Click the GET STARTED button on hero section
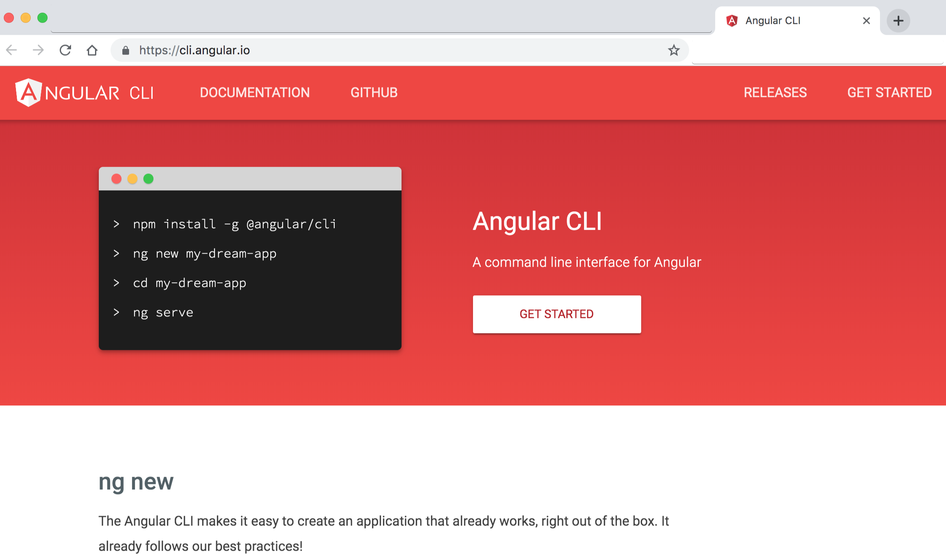 (556, 313)
